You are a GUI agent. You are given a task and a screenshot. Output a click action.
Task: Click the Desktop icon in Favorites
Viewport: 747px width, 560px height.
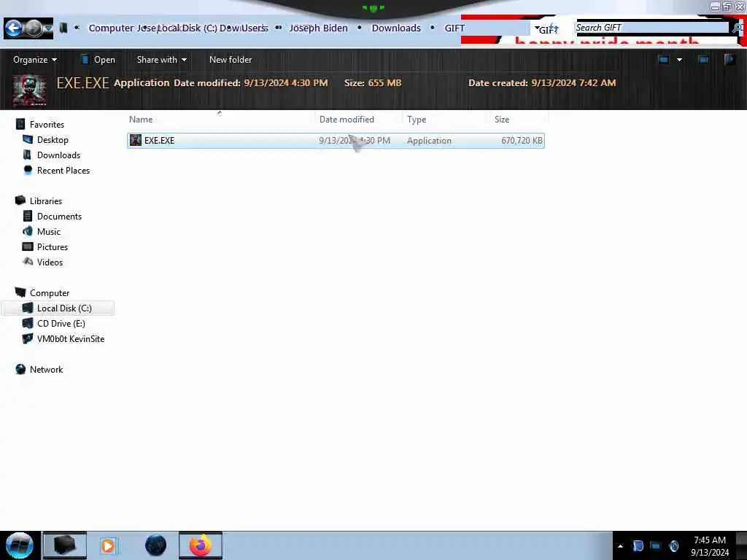pos(28,139)
